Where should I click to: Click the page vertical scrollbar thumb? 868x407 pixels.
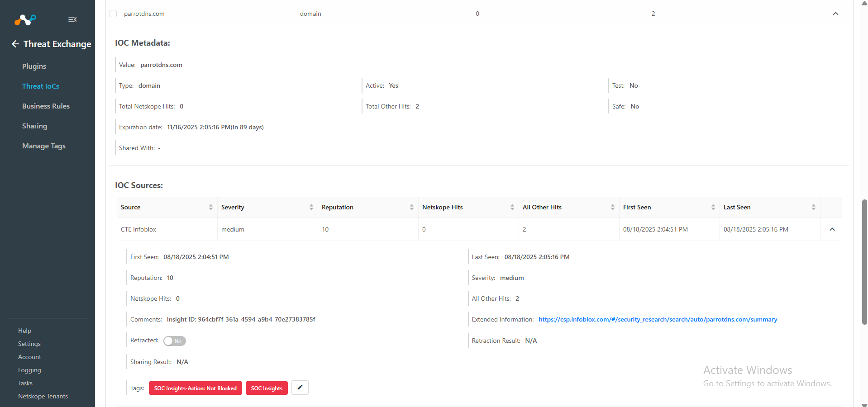point(864,262)
